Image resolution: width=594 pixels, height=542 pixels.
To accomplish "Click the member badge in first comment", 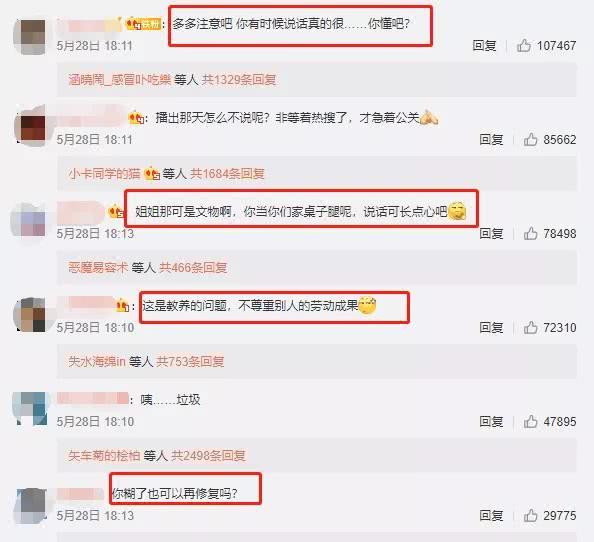I will pos(144,24).
